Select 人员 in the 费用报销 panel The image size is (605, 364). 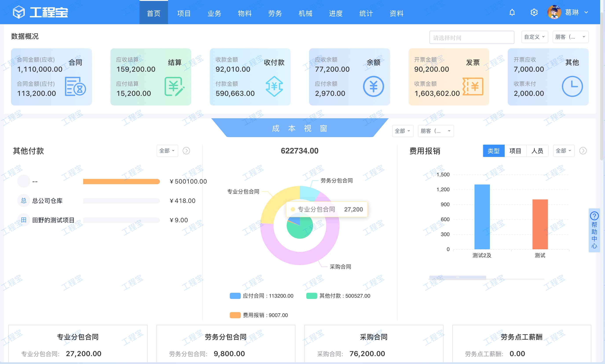pos(537,151)
